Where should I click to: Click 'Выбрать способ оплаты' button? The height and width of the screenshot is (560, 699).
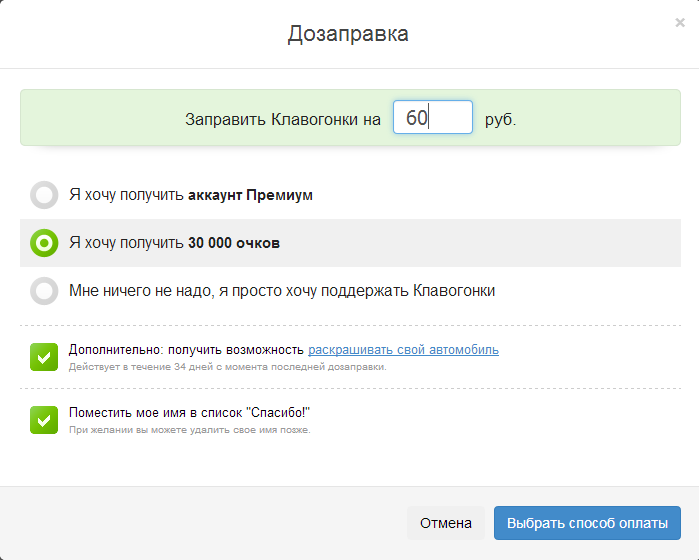(x=587, y=523)
